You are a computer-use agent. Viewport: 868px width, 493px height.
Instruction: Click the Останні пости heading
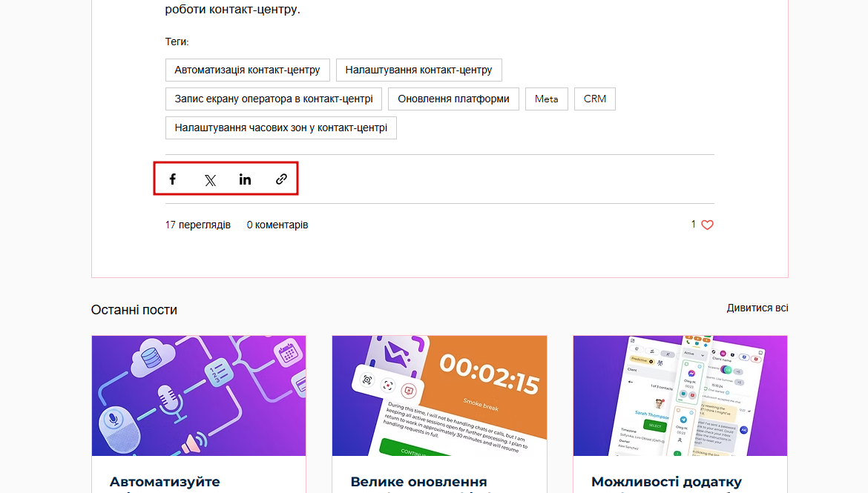click(134, 310)
